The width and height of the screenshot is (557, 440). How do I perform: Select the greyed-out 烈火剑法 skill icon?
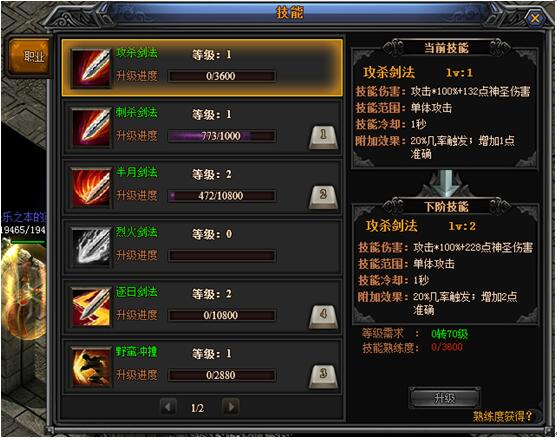(x=91, y=247)
